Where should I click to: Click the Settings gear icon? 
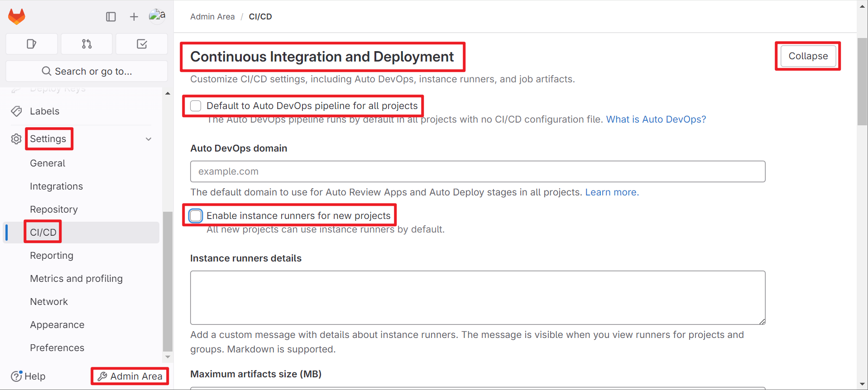click(x=16, y=139)
